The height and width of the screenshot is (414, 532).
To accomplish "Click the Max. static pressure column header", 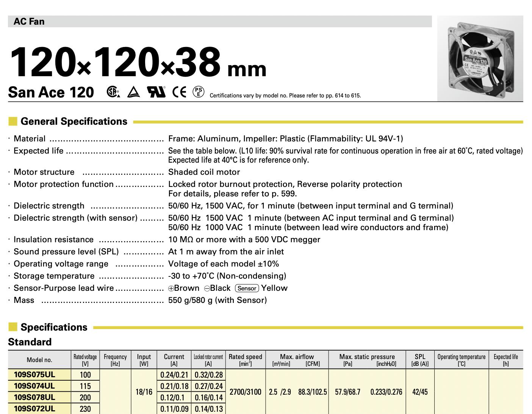I will tap(367, 360).
